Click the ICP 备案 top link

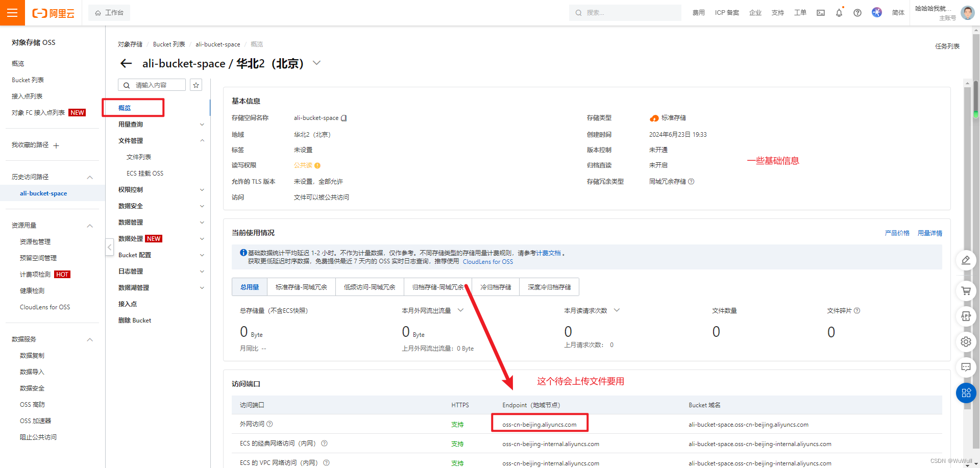(727, 13)
